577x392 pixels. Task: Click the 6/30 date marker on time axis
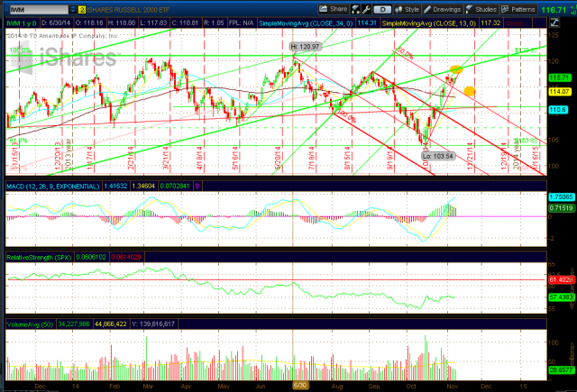(300, 386)
